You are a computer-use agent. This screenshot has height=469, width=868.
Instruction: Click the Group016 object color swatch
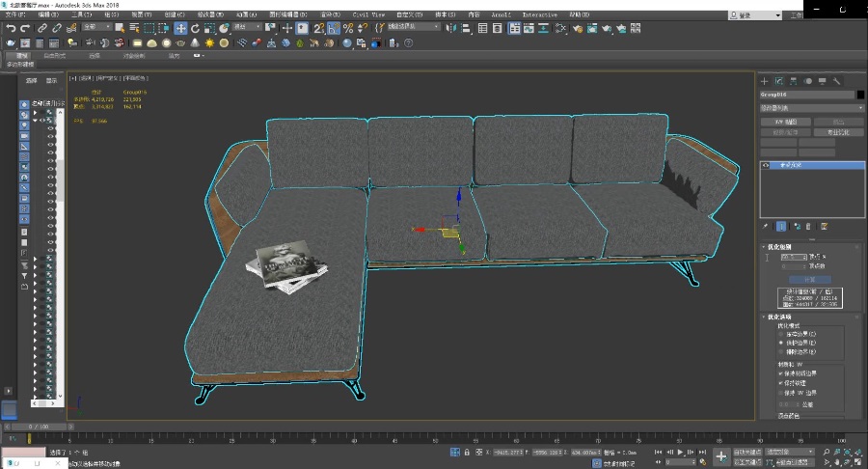860,95
